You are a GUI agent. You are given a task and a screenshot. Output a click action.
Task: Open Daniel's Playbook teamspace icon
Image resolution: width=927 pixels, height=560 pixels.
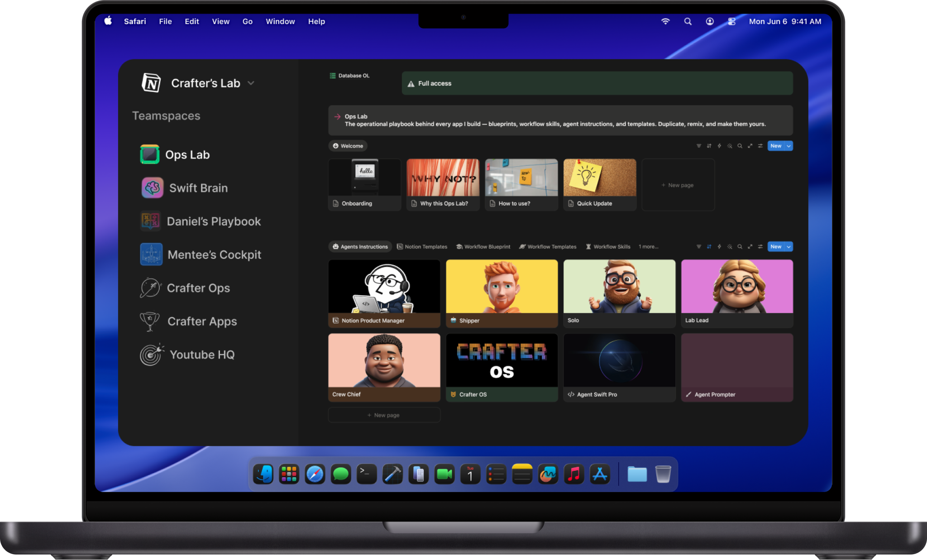[151, 221]
